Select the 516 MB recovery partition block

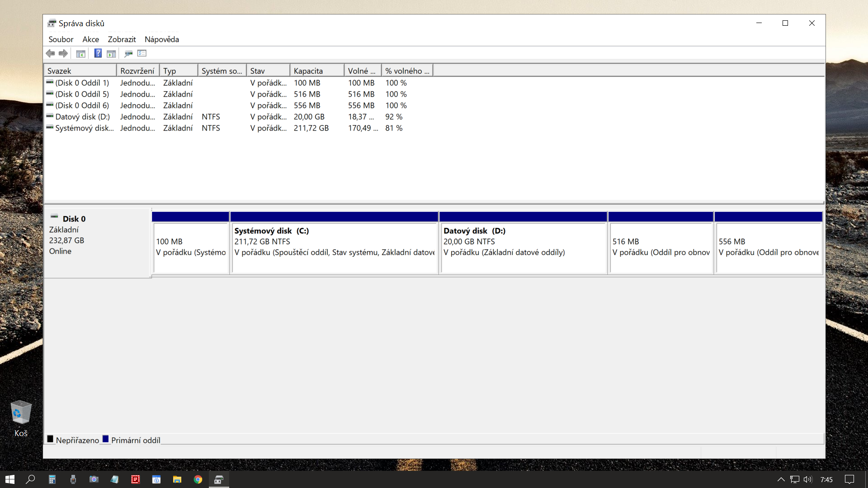[660, 248]
